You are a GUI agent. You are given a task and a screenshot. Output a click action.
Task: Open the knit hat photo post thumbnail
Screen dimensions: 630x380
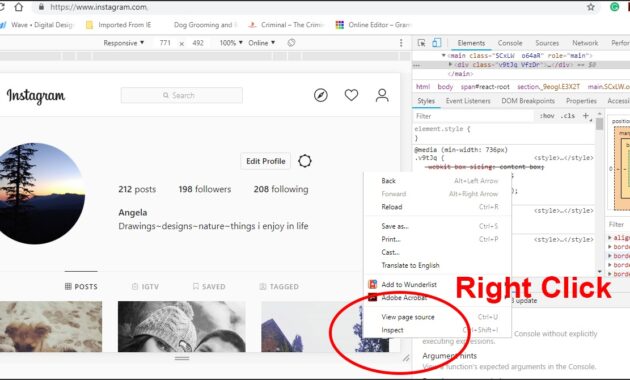182,327
